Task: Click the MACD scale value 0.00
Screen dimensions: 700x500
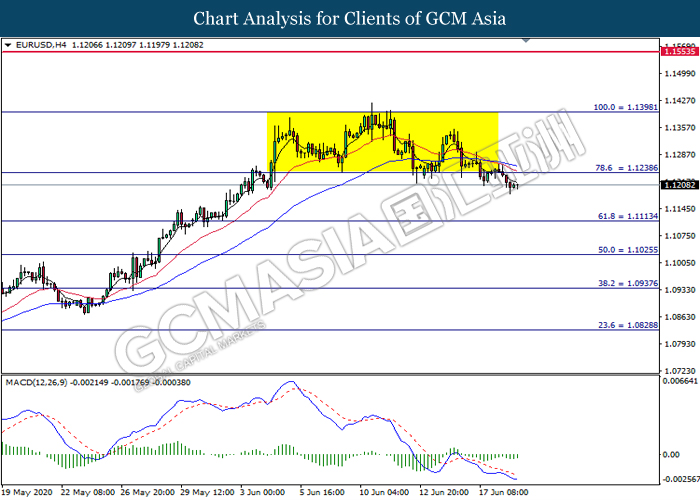Action: (671, 454)
